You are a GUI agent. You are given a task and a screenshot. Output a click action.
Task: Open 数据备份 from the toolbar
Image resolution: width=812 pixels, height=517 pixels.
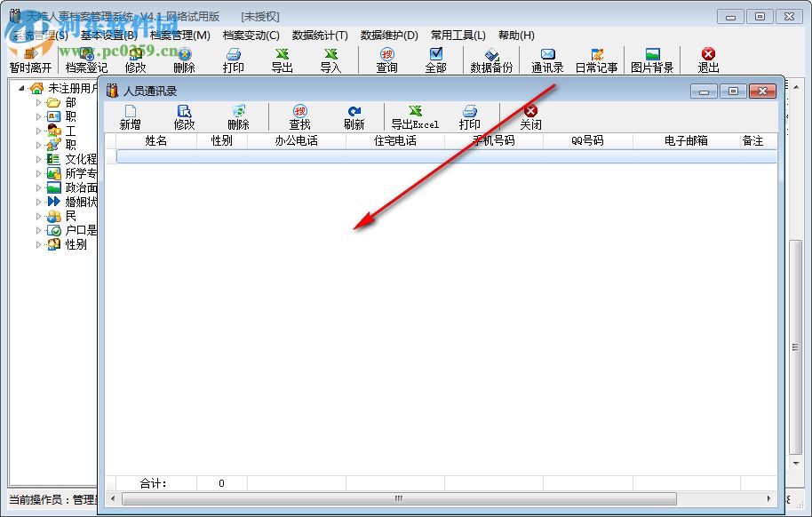click(x=491, y=60)
